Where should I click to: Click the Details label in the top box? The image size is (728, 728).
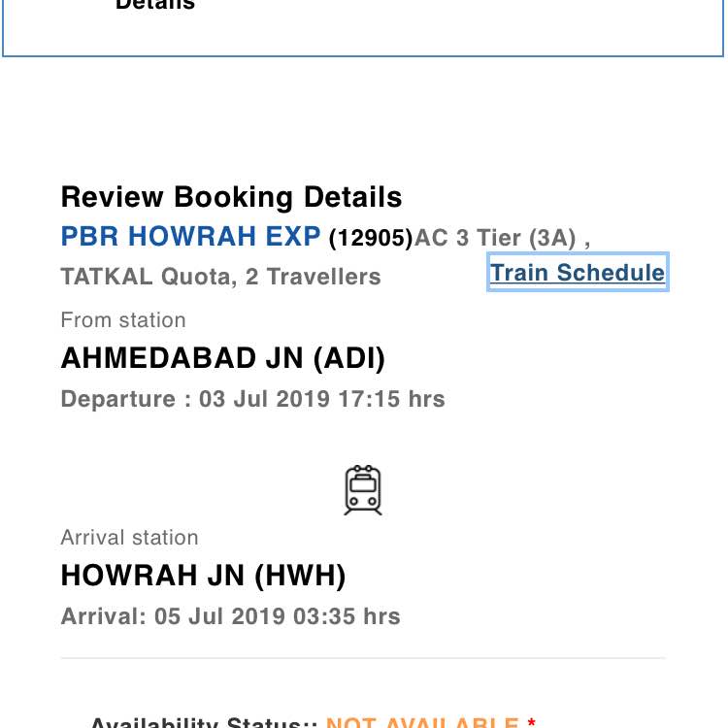[155, 5]
